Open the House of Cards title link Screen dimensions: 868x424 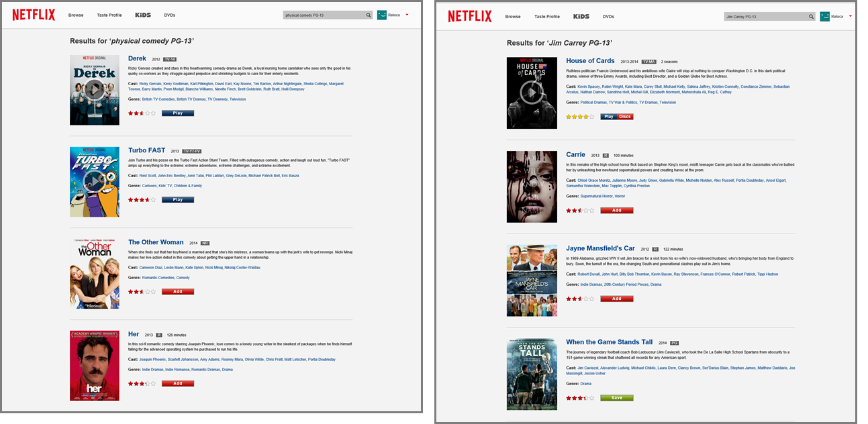coord(590,61)
